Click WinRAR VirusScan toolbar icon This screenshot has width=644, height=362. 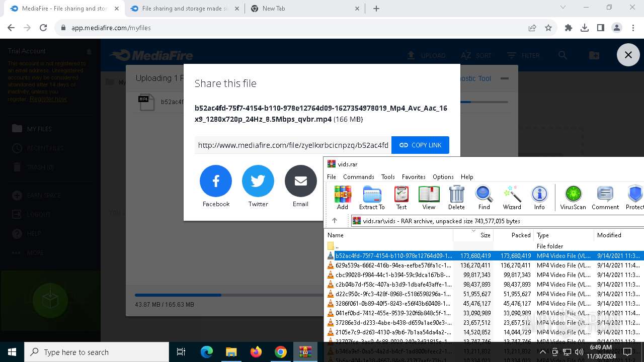click(x=573, y=198)
